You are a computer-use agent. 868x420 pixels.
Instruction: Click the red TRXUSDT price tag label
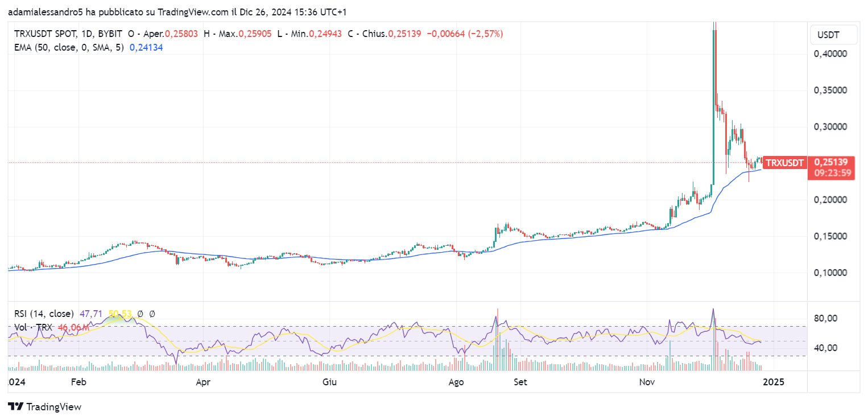(x=785, y=163)
